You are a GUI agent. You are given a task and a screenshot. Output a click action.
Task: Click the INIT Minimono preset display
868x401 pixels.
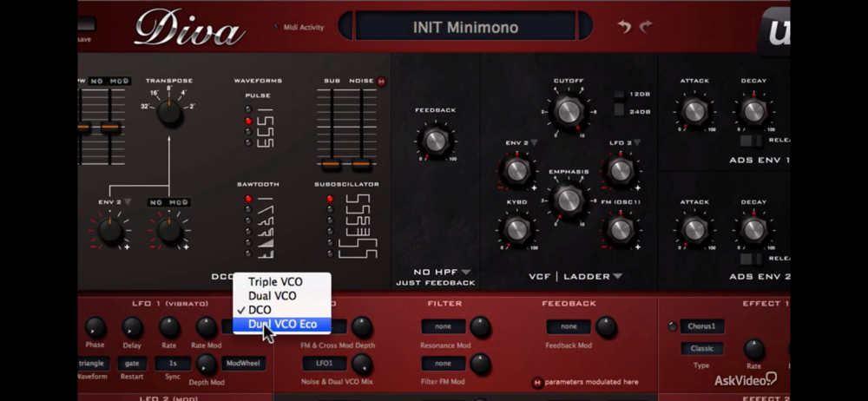pyautogui.click(x=465, y=27)
